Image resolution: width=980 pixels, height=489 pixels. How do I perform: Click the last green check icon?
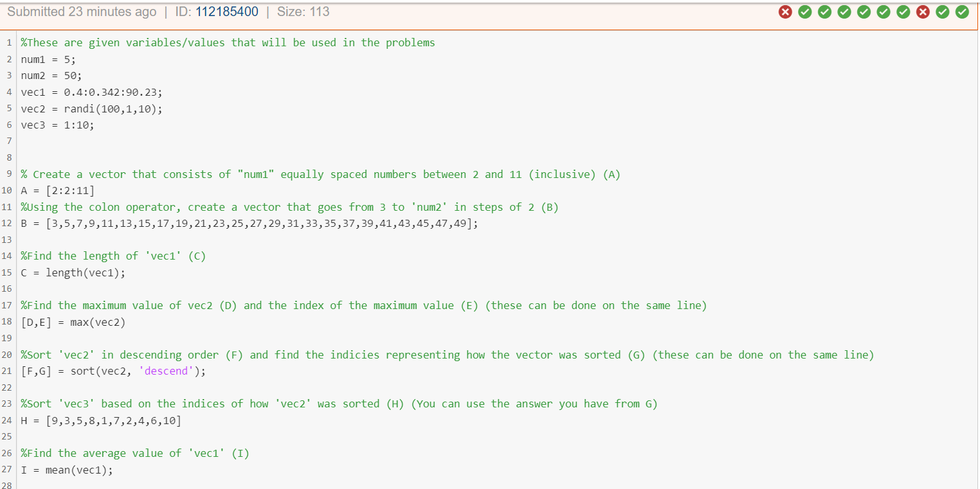tap(962, 12)
